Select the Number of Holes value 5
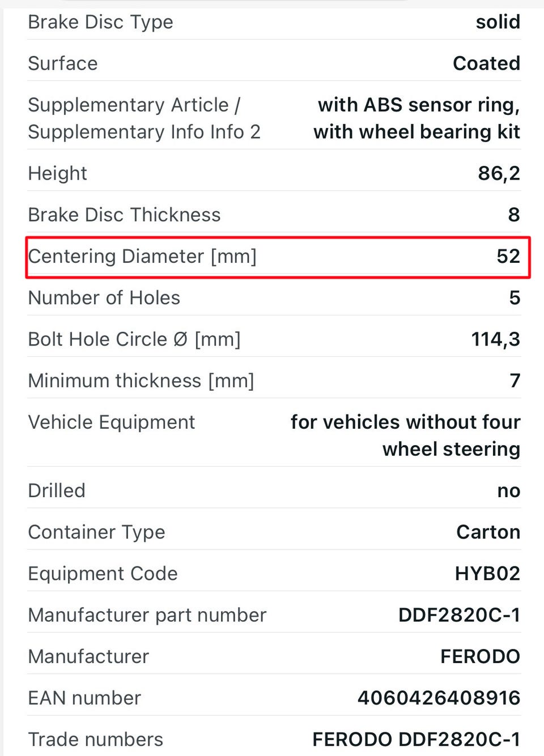The image size is (544, 756). (x=515, y=298)
